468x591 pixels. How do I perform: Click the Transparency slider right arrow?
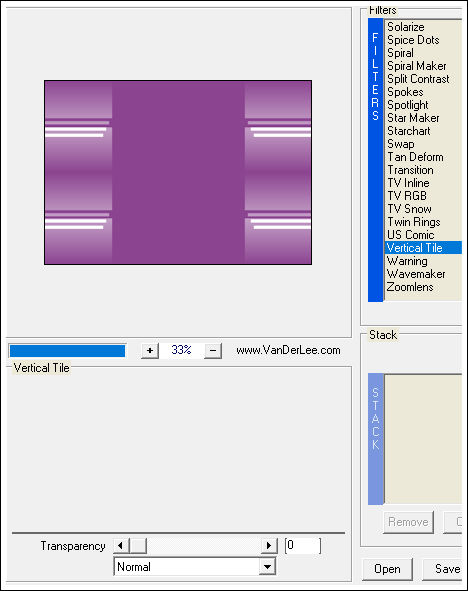269,545
